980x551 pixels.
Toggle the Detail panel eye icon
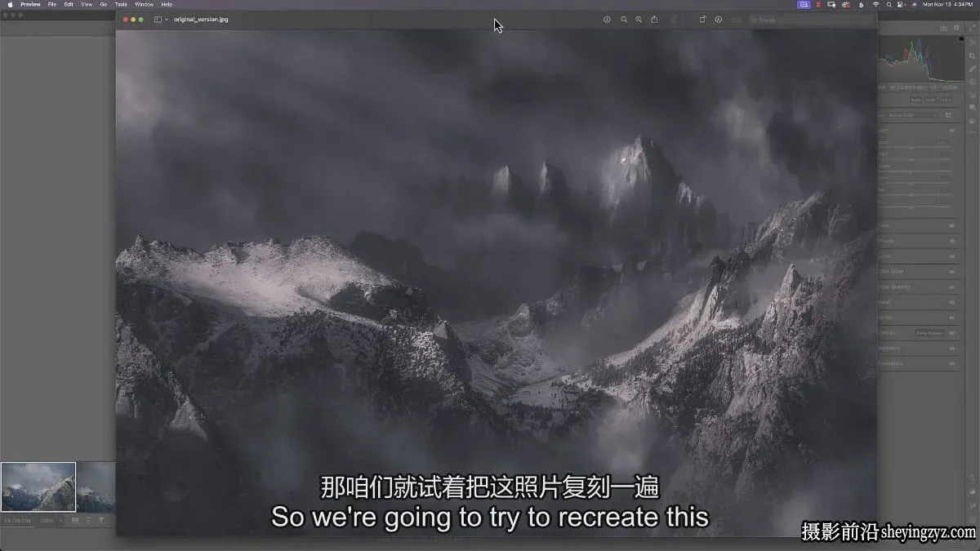click(x=952, y=302)
